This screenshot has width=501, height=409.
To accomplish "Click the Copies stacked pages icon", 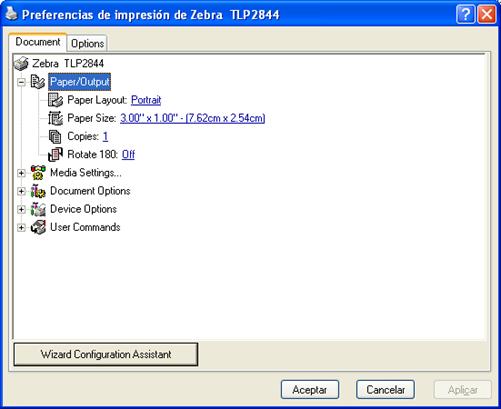I will click(x=55, y=136).
